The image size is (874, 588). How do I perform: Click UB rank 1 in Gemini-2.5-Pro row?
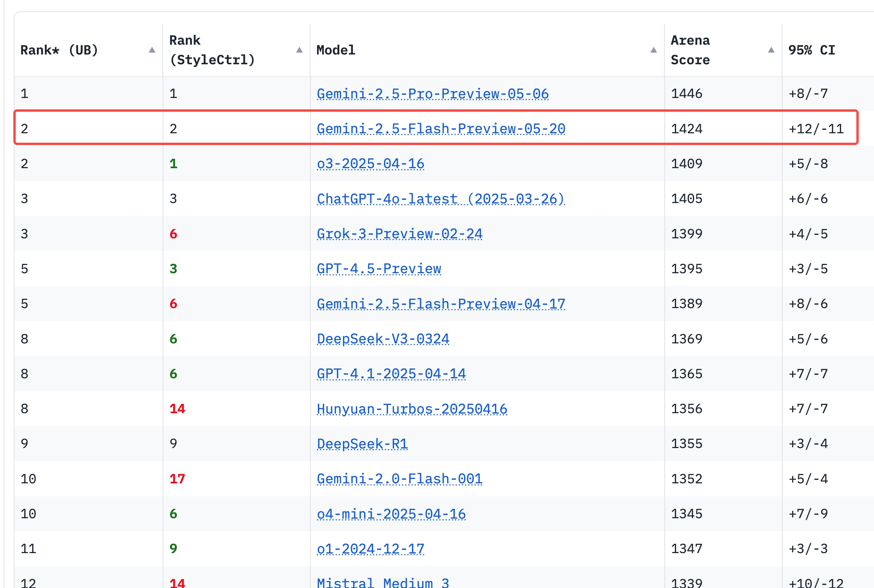pos(24,94)
